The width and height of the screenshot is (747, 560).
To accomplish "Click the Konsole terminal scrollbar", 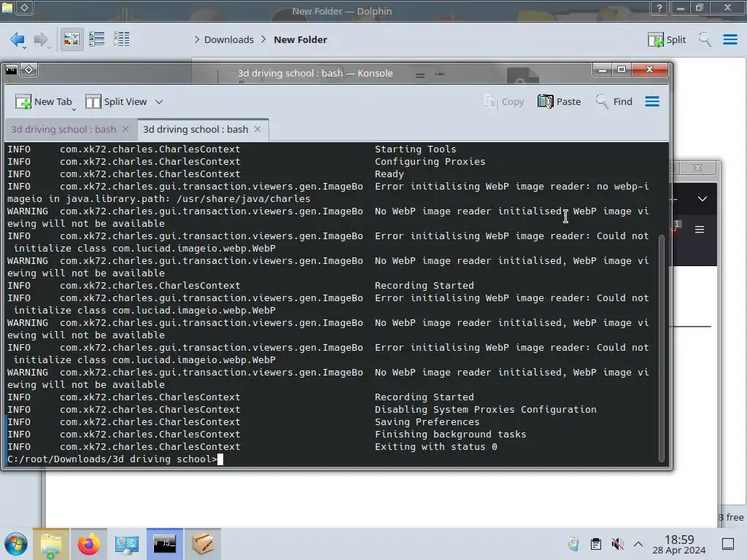I will (x=661, y=348).
